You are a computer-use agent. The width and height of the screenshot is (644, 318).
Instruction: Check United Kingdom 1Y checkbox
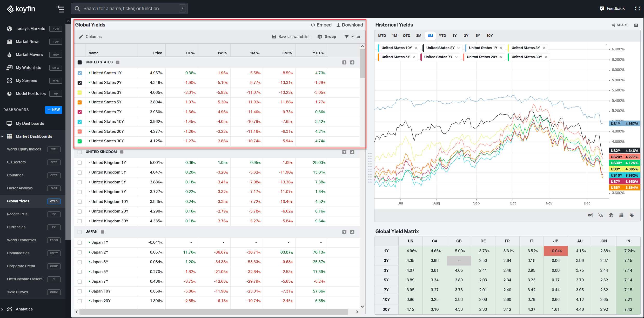click(80, 163)
